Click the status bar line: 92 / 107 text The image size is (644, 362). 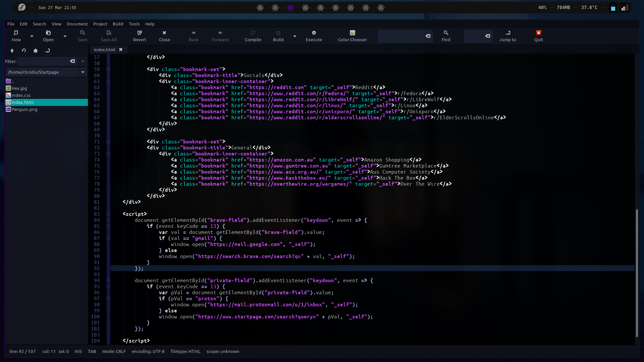click(22, 351)
